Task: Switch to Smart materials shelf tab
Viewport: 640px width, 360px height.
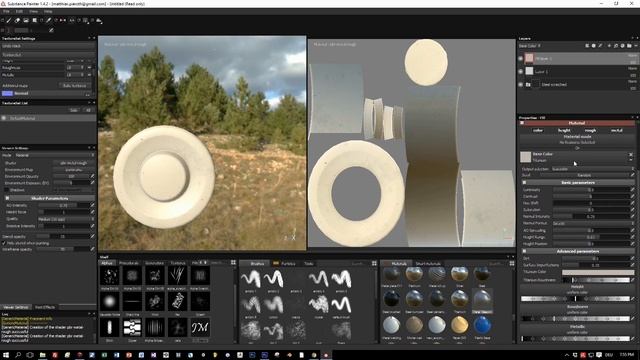Action: pos(428,264)
